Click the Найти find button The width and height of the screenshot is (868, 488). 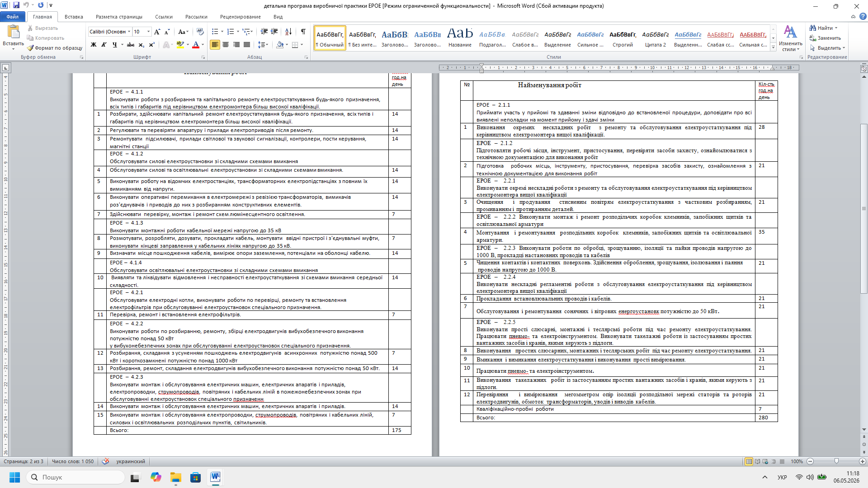pyautogui.click(x=823, y=28)
